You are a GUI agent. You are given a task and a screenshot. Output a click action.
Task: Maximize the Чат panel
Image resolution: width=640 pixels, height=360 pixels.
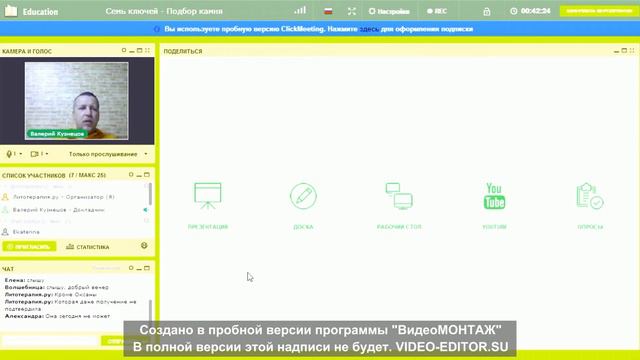click(147, 268)
